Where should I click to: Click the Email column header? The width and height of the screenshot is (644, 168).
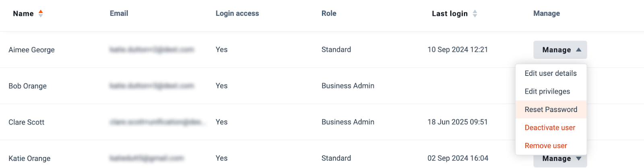pyautogui.click(x=119, y=13)
